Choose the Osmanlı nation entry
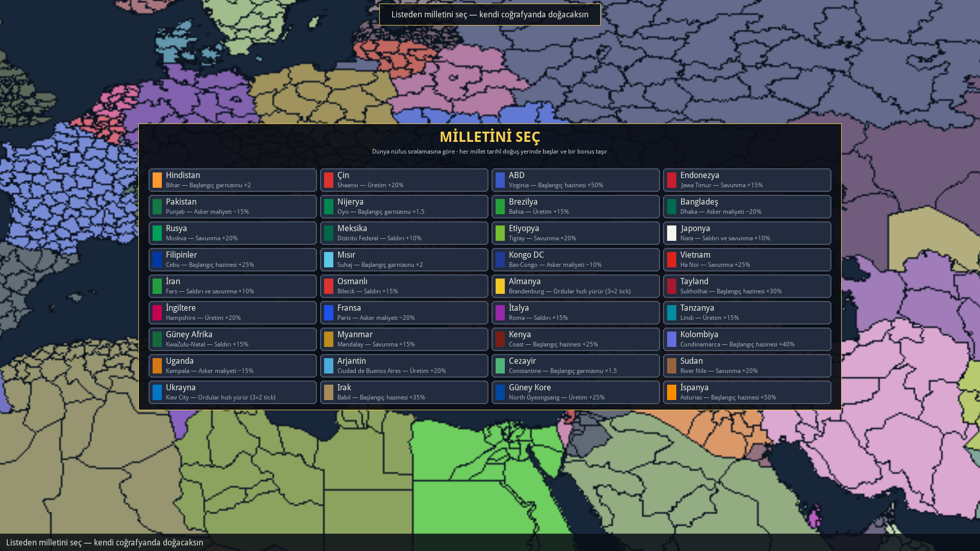 (404, 286)
